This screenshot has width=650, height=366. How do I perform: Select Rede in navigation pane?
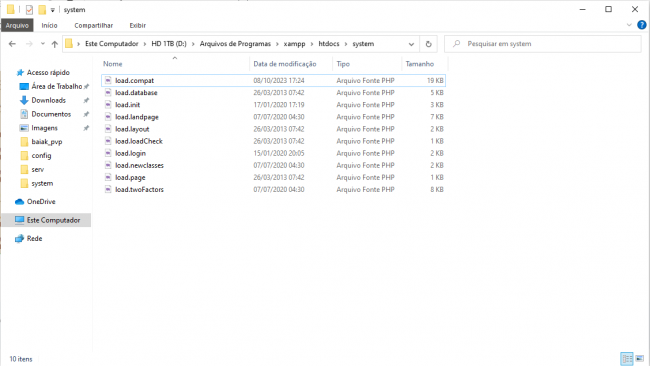[x=34, y=238]
